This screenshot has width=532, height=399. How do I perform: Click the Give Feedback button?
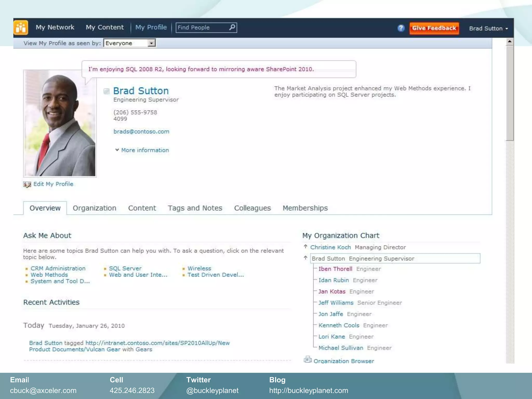(x=434, y=28)
